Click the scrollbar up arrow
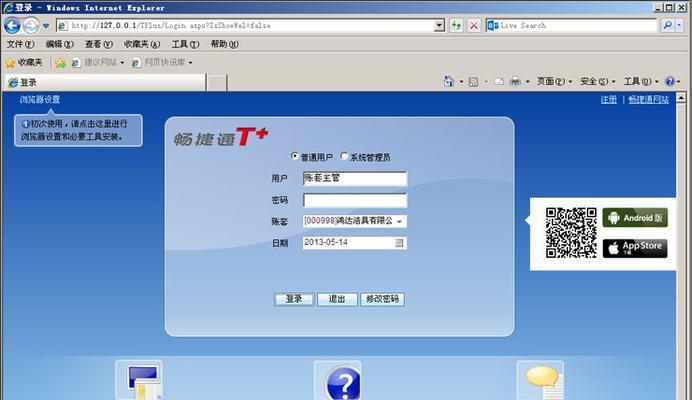Screen dimensions: 692x400 (x=681, y=98)
